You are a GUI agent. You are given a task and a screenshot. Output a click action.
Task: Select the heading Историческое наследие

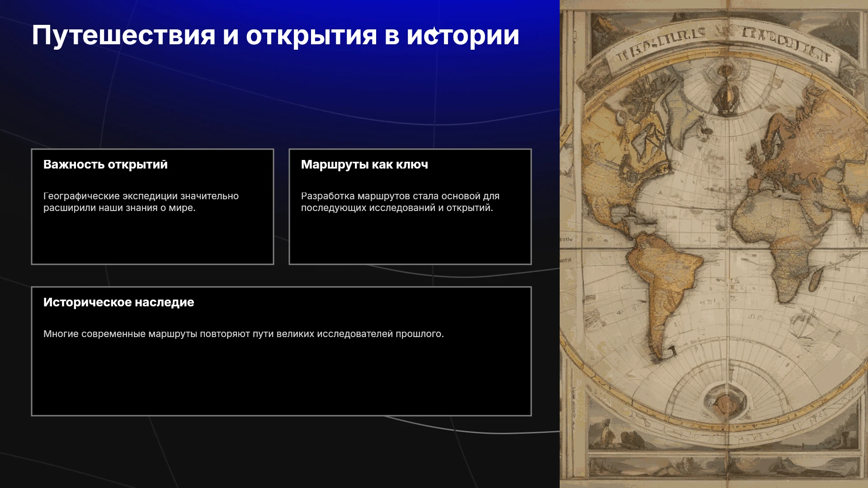point(118,302)
